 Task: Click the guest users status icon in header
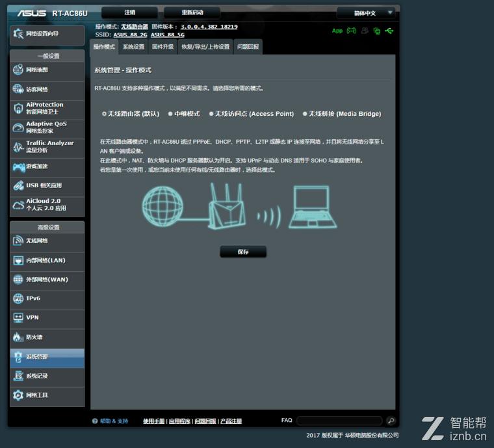coord(365,31)
